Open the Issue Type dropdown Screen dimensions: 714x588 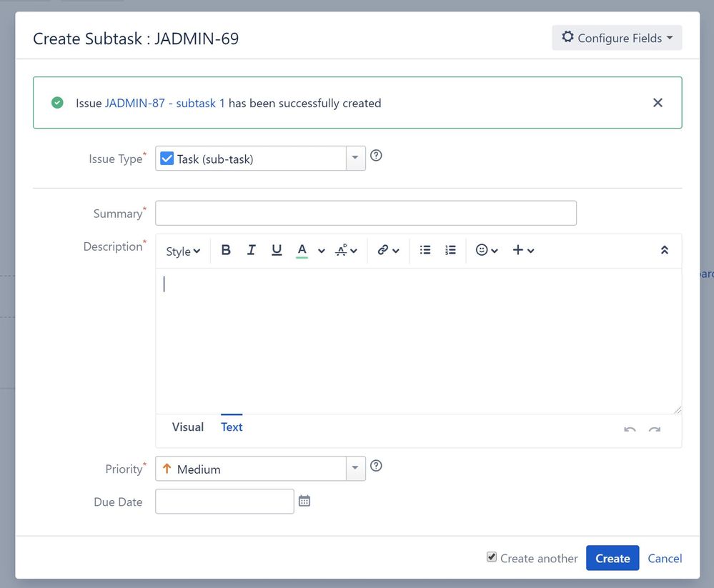pos(355,158)
